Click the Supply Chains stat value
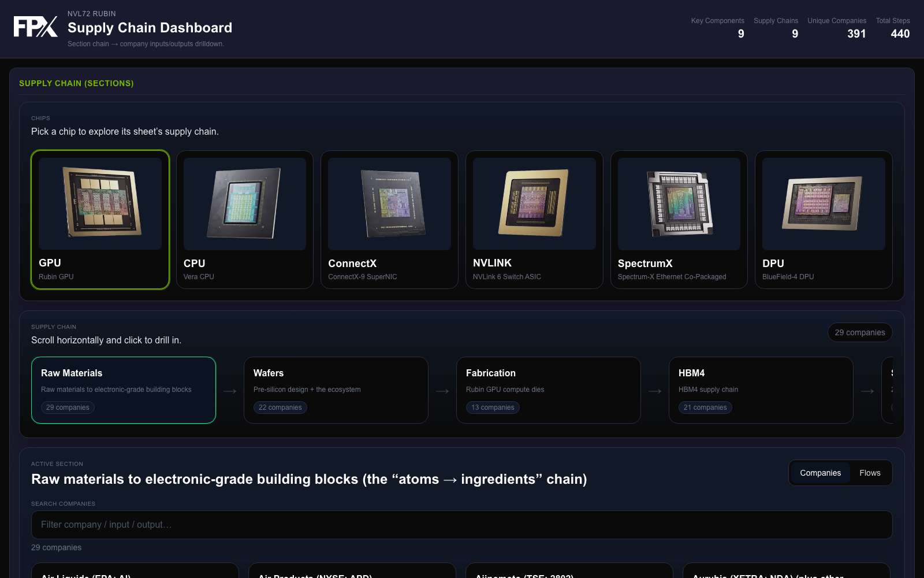This screenshot has height=578, width=924. pos(795,34)
